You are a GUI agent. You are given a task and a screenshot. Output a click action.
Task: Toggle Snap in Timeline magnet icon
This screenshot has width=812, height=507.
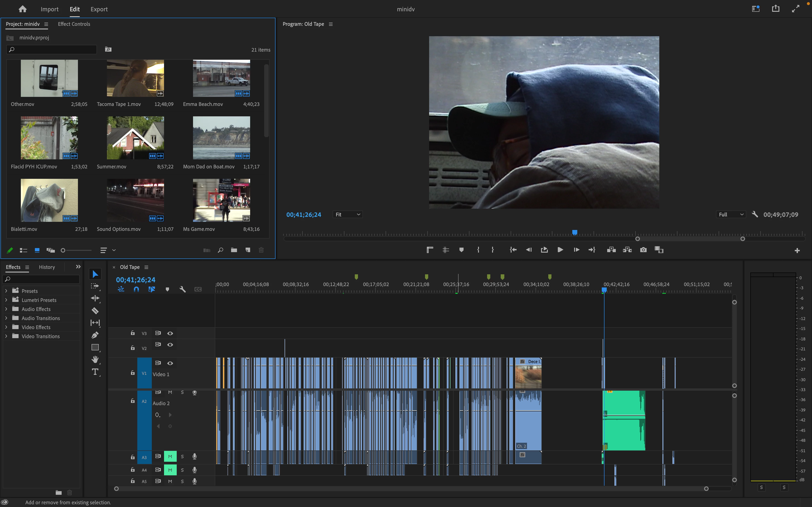tap(136, 289)
